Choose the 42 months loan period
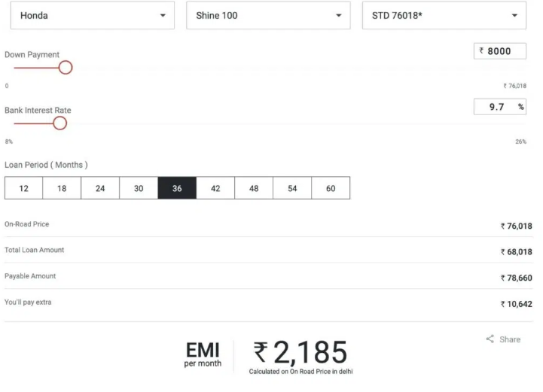Screen dimensions: 543x392 point(215,188)
